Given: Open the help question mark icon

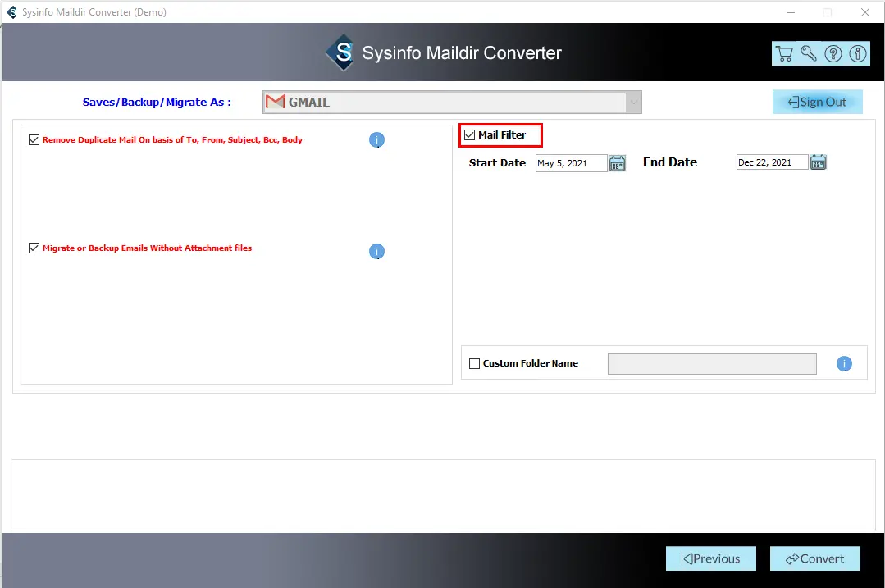Looking at the screenshot, I should coord(833,53).
